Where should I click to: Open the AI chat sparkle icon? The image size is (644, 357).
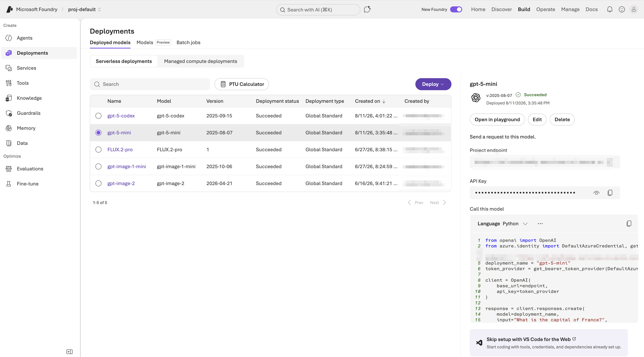[x=367, y=10]
